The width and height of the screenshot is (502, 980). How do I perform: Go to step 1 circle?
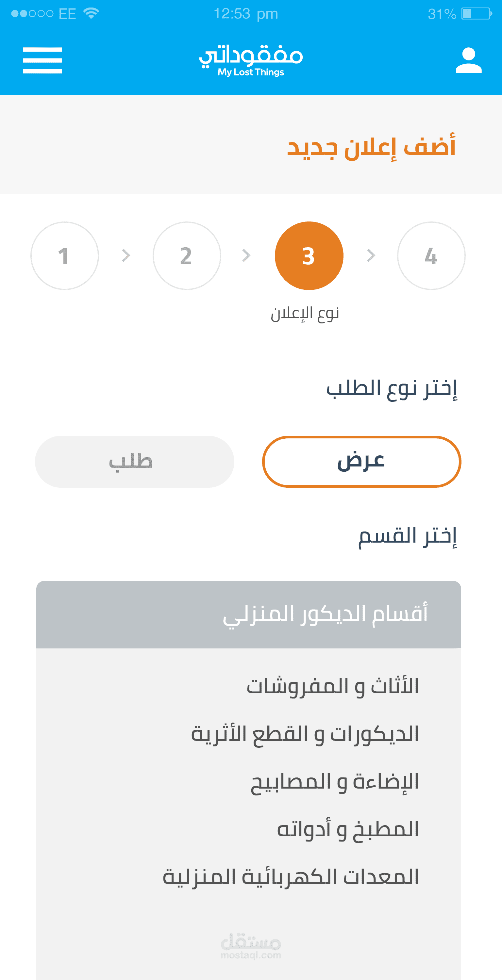65,256
